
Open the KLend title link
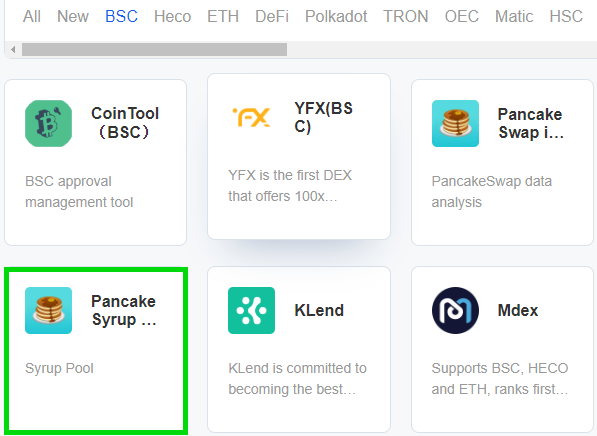[x=319, y=310]
